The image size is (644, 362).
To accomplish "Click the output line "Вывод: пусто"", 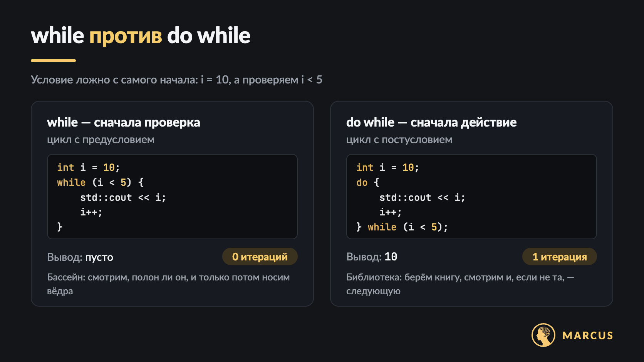I will [x=80, y=257].
